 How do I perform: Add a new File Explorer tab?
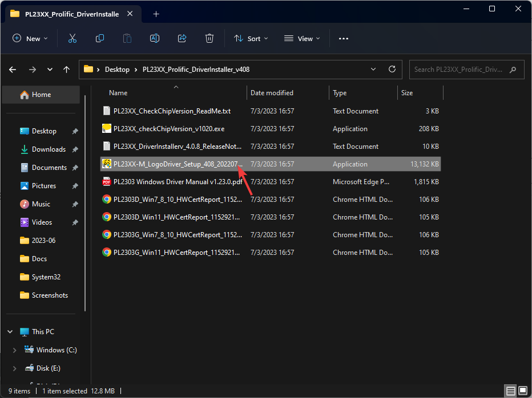(x=156, y=14)
